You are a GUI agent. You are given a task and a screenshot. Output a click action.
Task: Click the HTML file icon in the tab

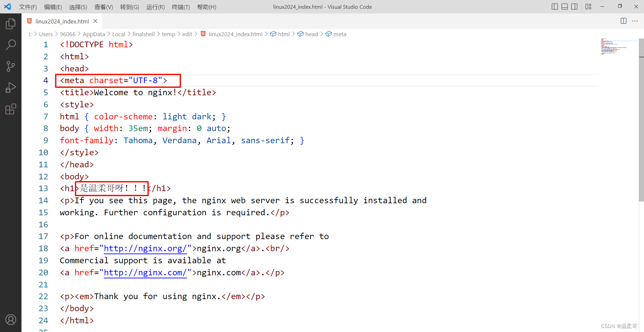[30, 21]
